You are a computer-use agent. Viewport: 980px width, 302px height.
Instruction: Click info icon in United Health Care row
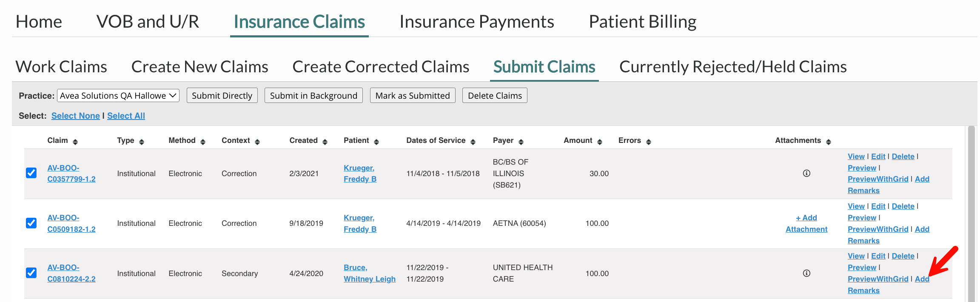[x=806, y=273]
